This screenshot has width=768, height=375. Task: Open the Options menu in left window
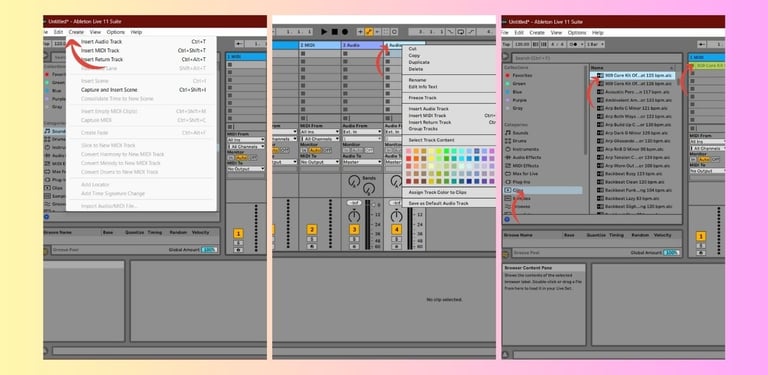click(x=116, y=32)
